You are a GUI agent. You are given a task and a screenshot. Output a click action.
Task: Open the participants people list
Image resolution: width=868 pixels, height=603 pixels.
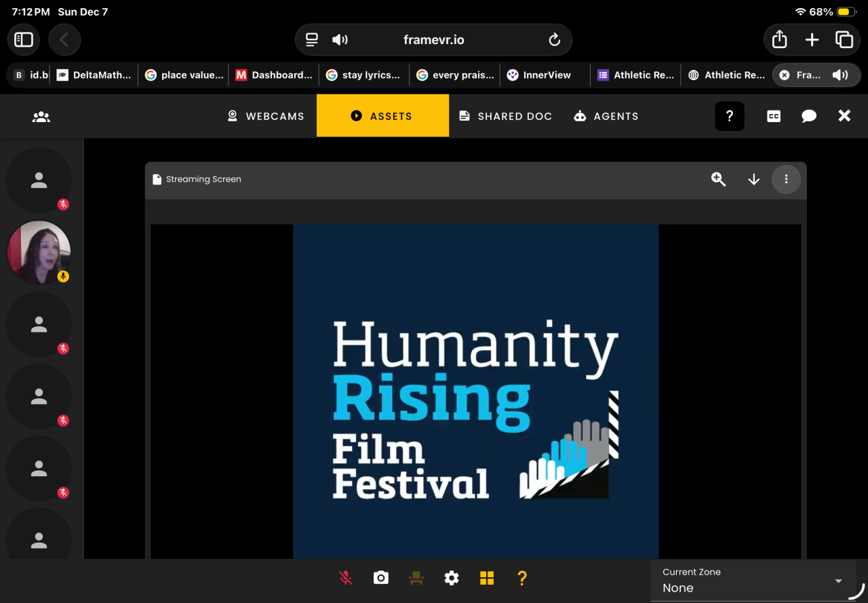pos(41,117)
